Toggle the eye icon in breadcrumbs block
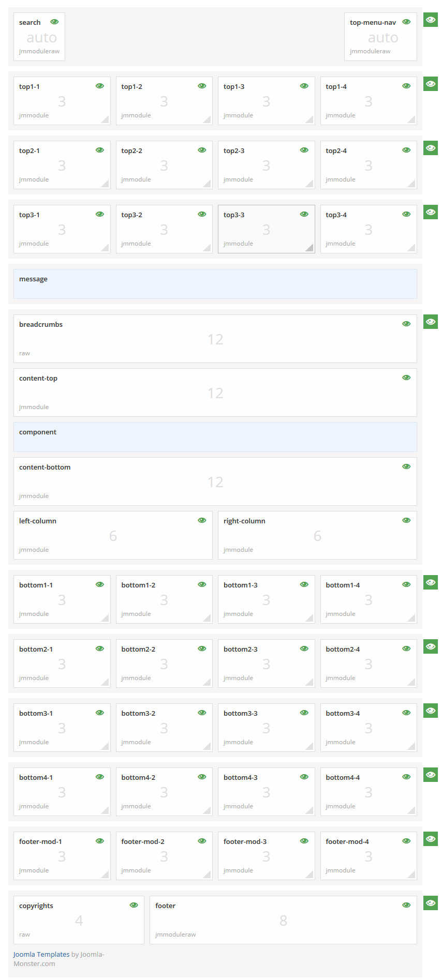The image size is (442, 980). (406, 324)
